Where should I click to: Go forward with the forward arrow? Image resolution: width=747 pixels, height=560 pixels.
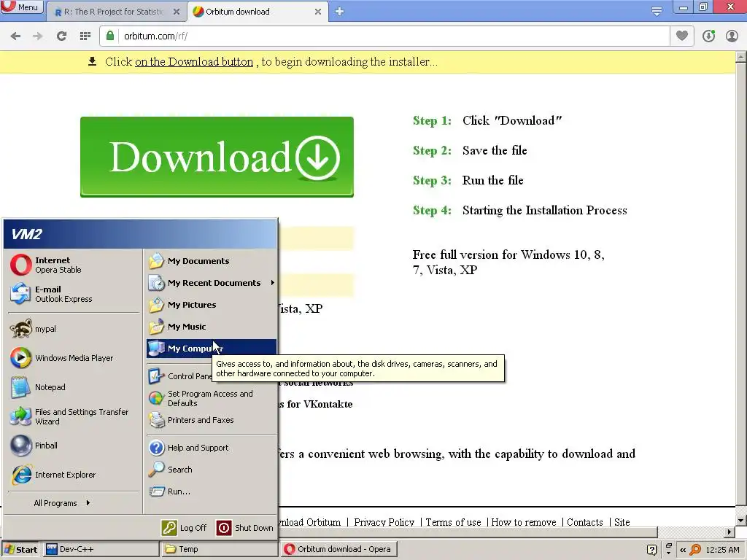[x=38, y=36]
